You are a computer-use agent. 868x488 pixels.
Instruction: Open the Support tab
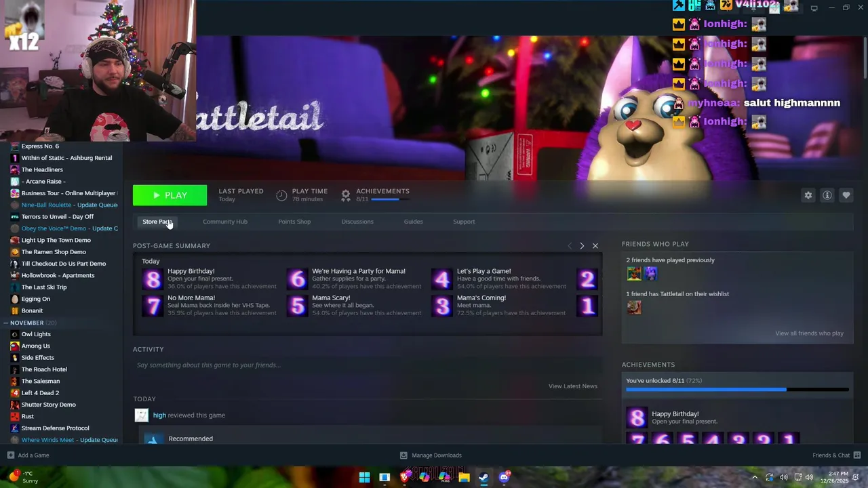coord(464,222)
